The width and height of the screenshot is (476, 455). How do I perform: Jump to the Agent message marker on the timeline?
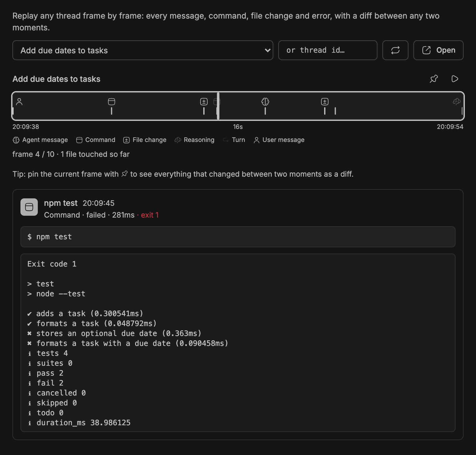click(265, 102)
